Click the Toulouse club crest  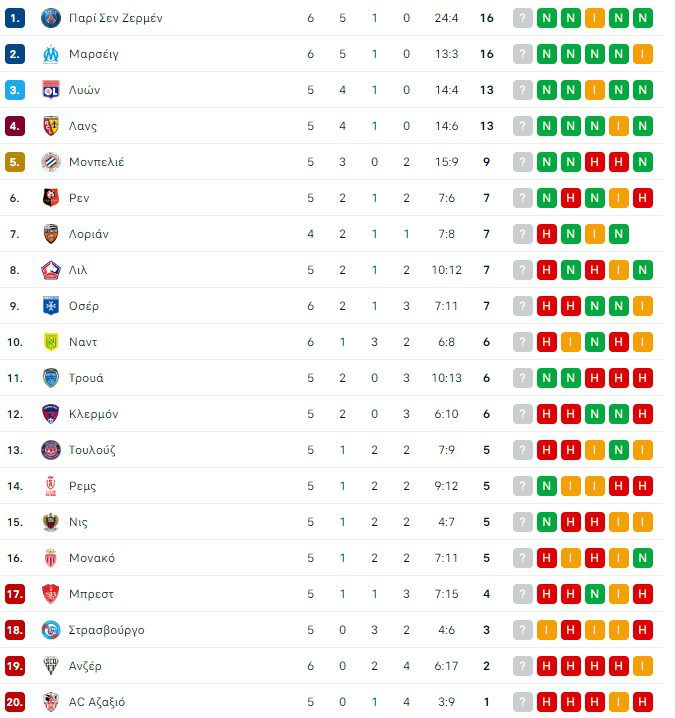51,450
